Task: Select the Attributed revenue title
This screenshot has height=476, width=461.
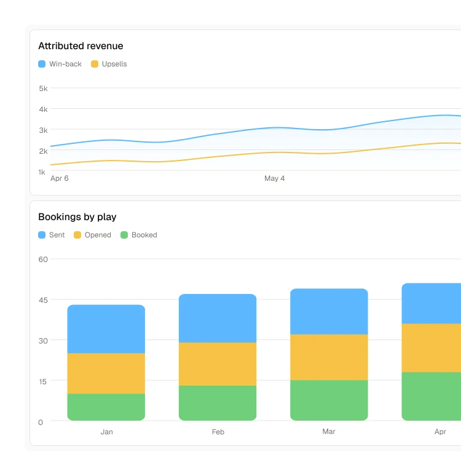Action: click(x=81, y=46)
